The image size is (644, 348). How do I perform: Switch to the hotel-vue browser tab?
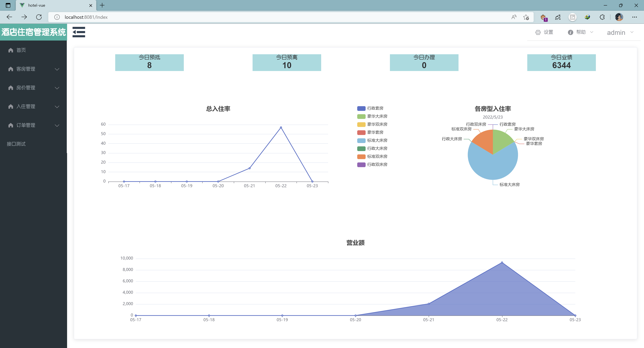point(56,5)
